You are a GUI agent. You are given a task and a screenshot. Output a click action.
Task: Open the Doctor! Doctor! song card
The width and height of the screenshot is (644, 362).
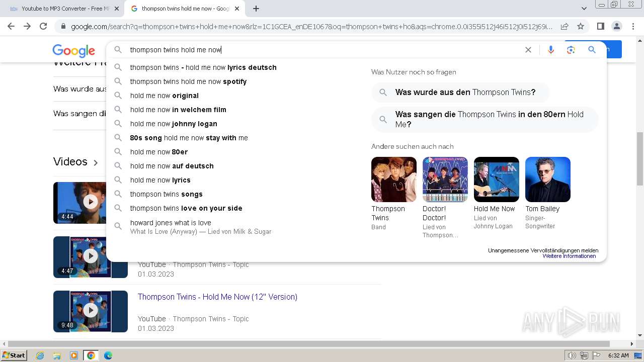pos(445,198)
